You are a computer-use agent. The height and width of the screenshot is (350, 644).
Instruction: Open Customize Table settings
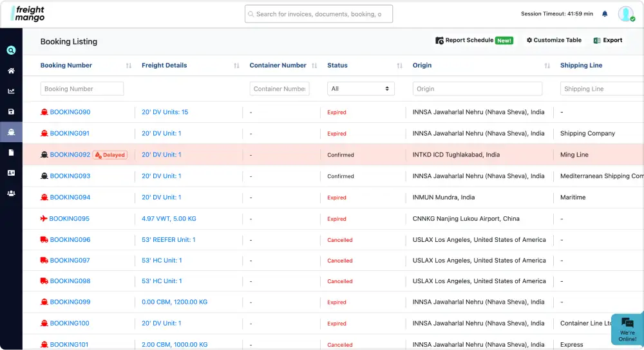click(x=554, y=41)
